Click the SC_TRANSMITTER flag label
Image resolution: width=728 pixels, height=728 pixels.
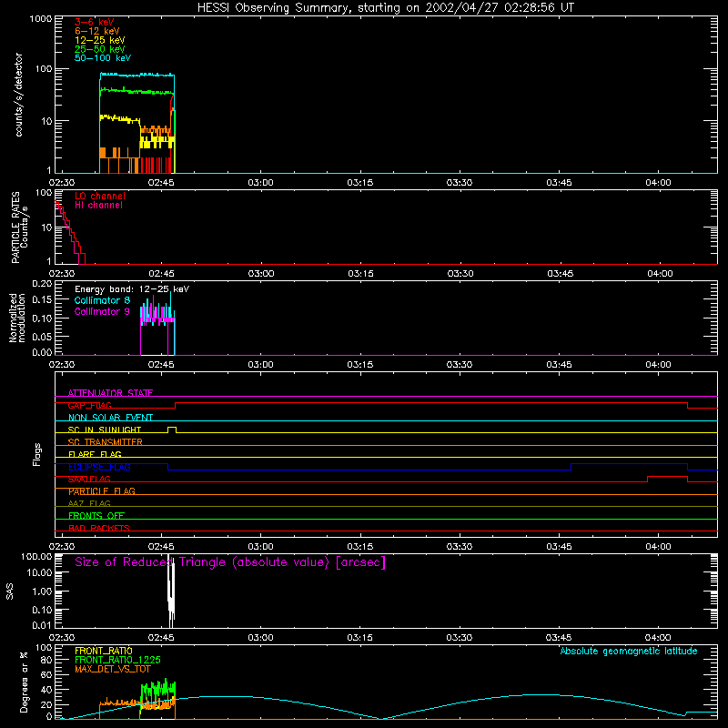[x=105, y=442]
